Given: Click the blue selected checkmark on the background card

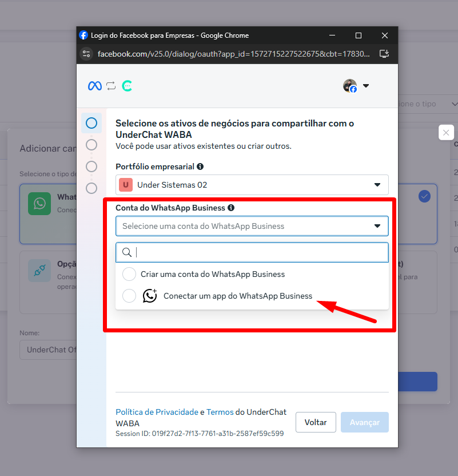Looking at the screenshot, I should coord(424,196).
